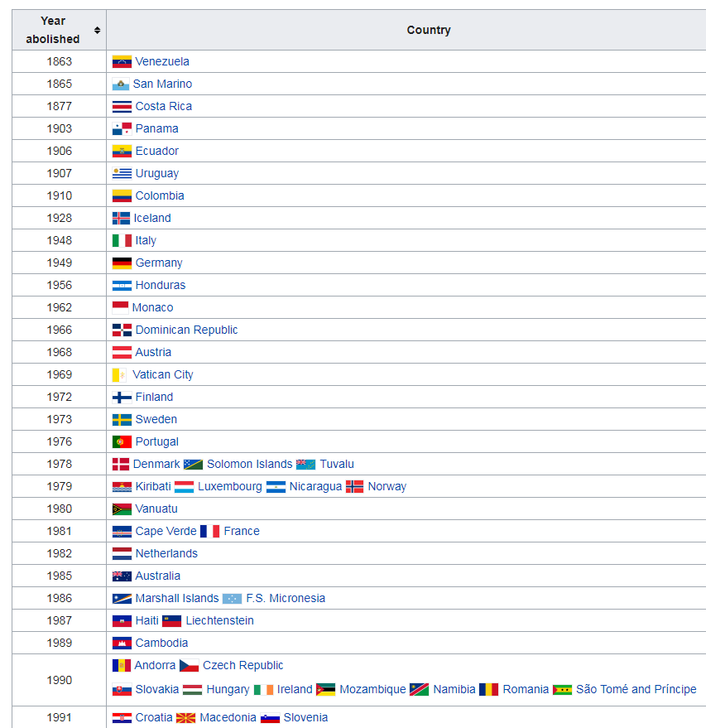The height and width of the screenshot is (728, 706).
Task: Click the Panama flag icon
Action: (122, 128)
